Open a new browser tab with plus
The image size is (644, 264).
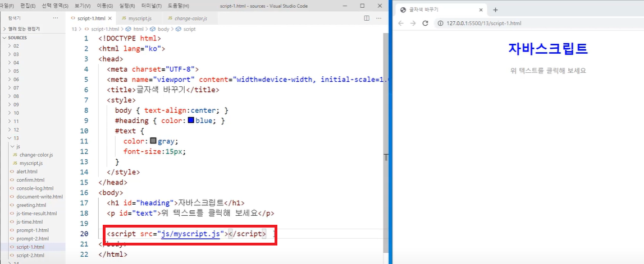tap(495, 10)
